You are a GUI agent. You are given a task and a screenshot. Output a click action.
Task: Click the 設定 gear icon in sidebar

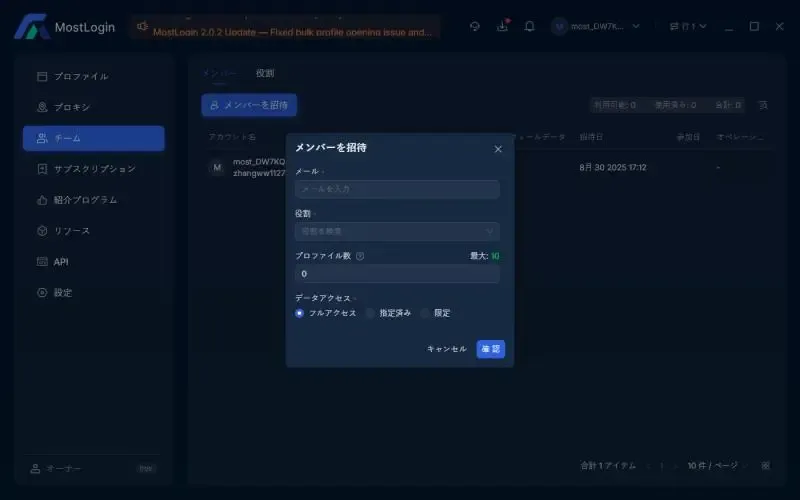42,292
